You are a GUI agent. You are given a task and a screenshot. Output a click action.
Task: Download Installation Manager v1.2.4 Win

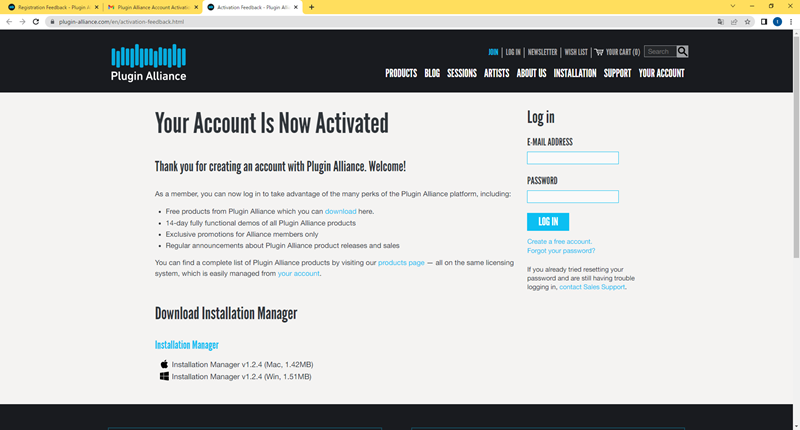tap(241, 376)
